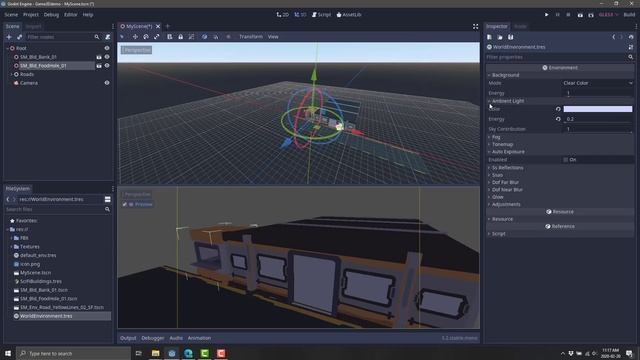Open the GLES3 renderer dropdown
This screenshot has width=640, height=360.
[x=608, y=15]
